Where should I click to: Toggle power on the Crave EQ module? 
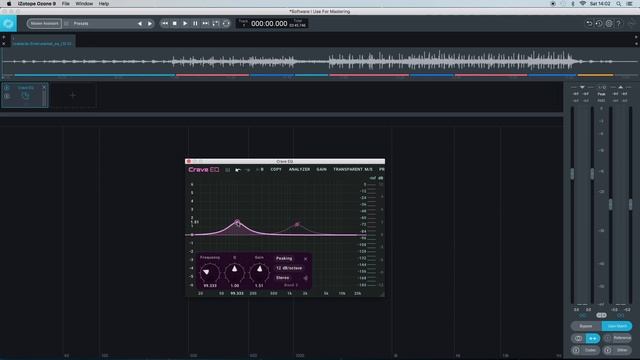point(7,88)
